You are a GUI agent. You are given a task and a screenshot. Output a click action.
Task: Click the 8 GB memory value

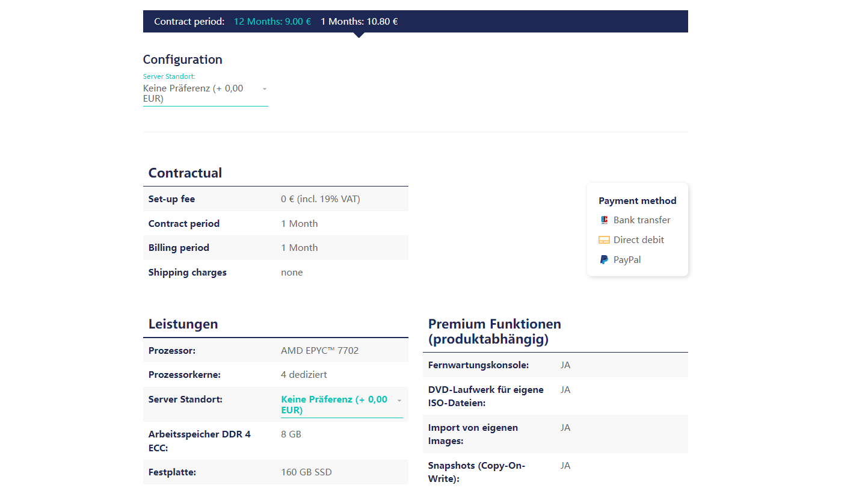[x=291, y=434]
